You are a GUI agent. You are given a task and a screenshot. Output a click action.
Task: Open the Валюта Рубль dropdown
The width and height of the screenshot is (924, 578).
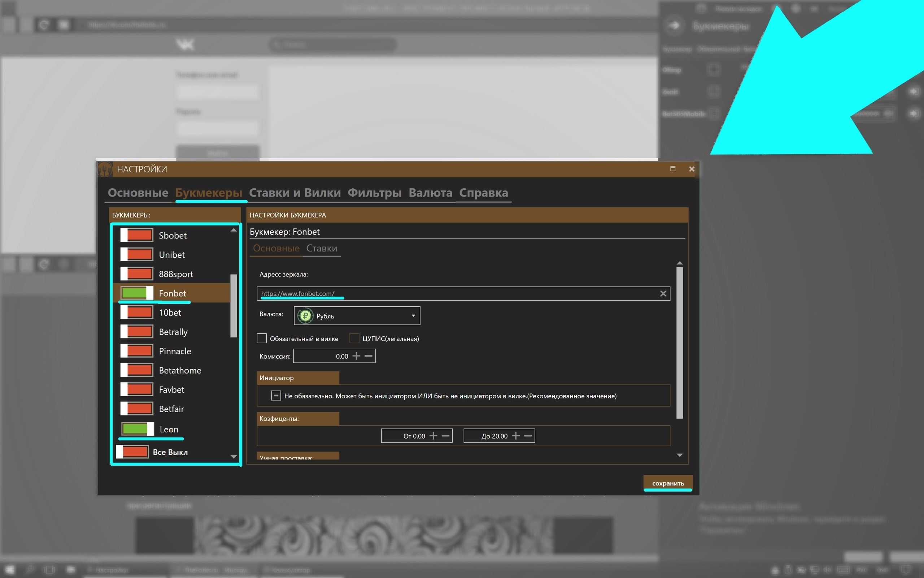(x=357, y=316)
